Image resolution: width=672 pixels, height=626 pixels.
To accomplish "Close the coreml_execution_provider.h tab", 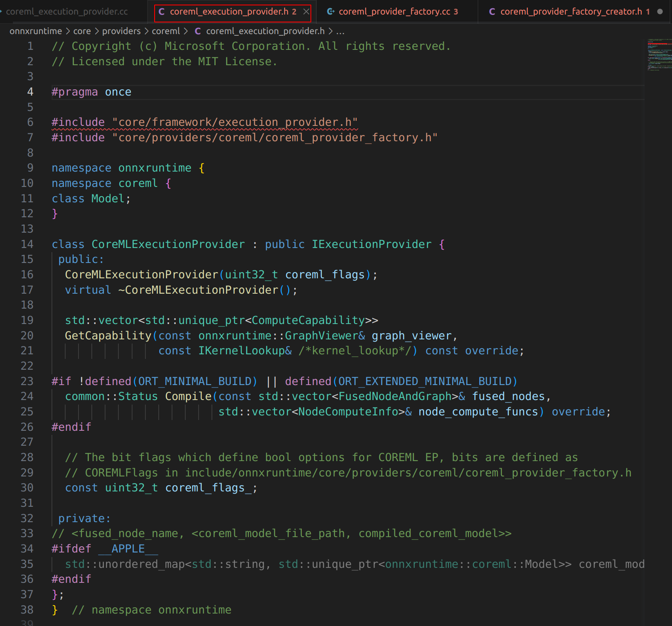I will 306,12.
